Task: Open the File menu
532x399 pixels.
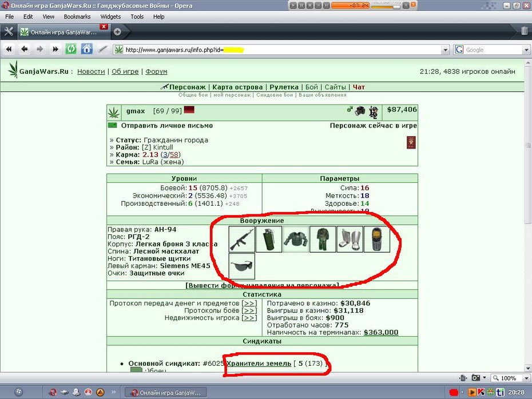Action: pos(10,17)
